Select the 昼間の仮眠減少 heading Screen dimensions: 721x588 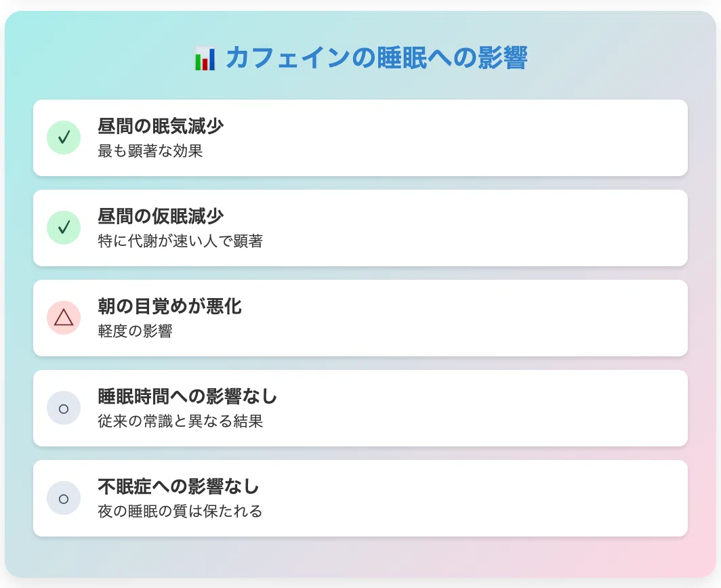point(161,216)
